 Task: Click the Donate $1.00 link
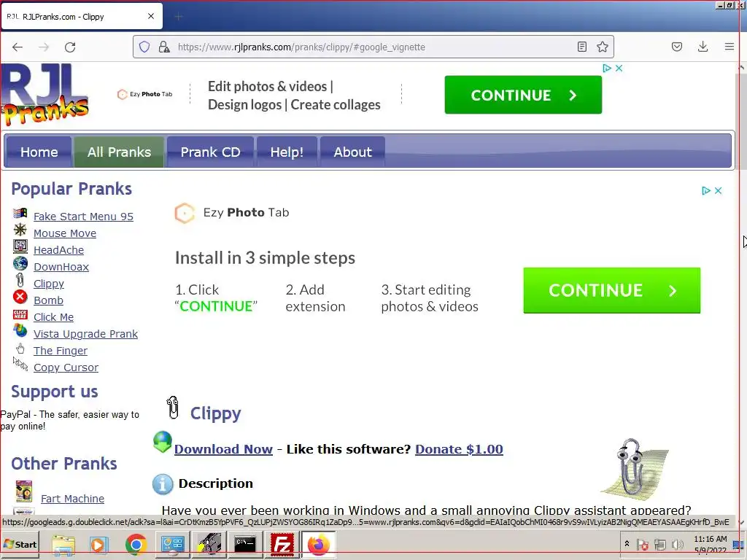tap(459, 449)
